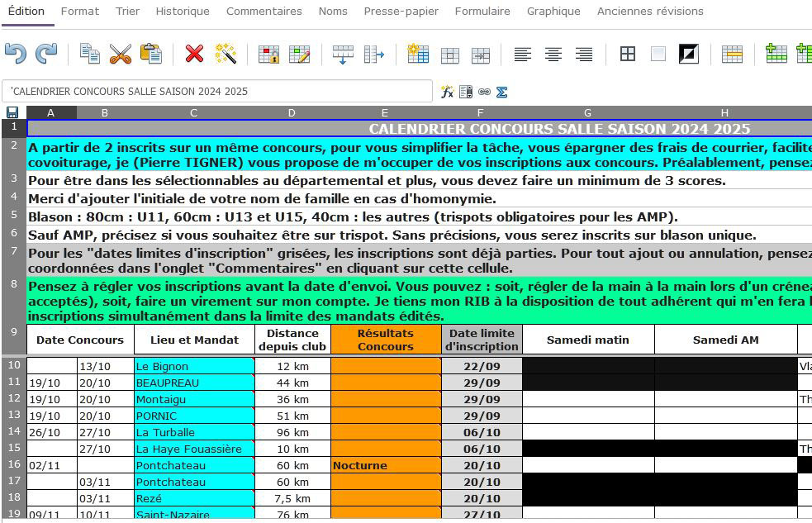Viewport: 812px width, 523px height.
Task: Click the Undo arrow icon
Action: 16,54
